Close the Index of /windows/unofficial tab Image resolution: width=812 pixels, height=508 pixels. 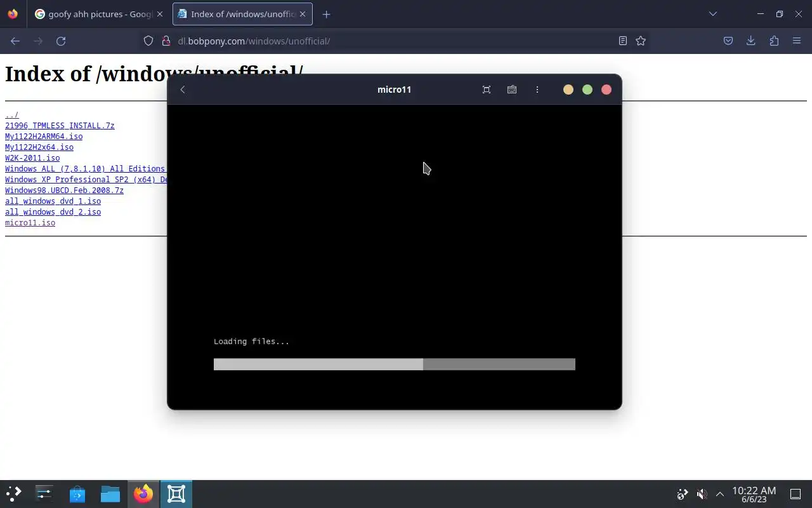coord(303,14)
